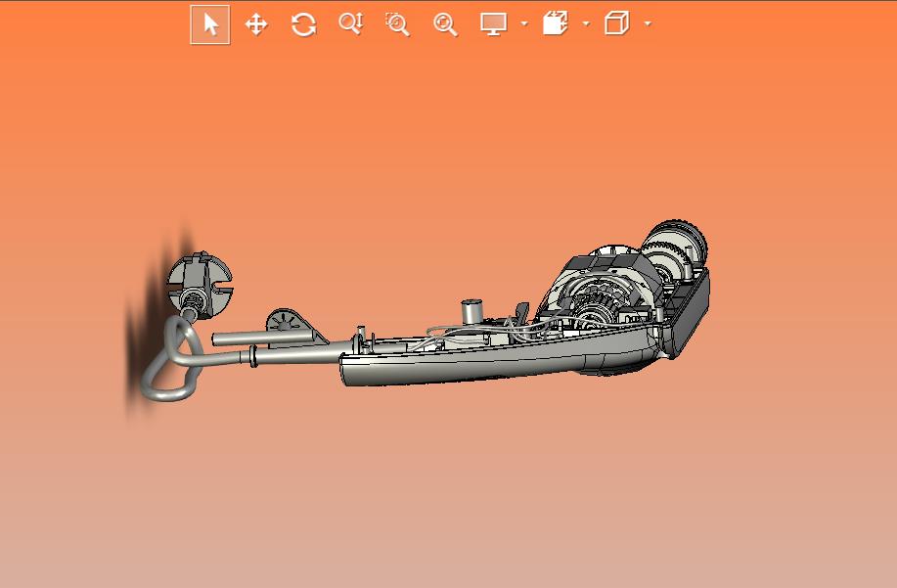The height and width of the screenshot is (588, 897).
Task: Select the Zoom area tool
Action: (x=397, y=24)
